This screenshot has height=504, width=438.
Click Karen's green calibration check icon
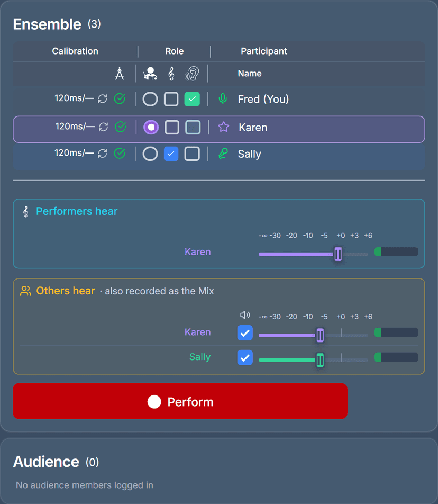(121, 127)
